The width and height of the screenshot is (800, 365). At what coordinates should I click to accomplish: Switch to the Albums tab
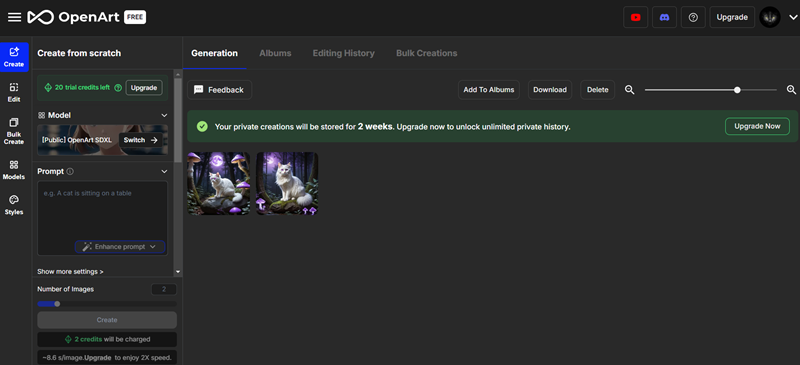(275, 53)
